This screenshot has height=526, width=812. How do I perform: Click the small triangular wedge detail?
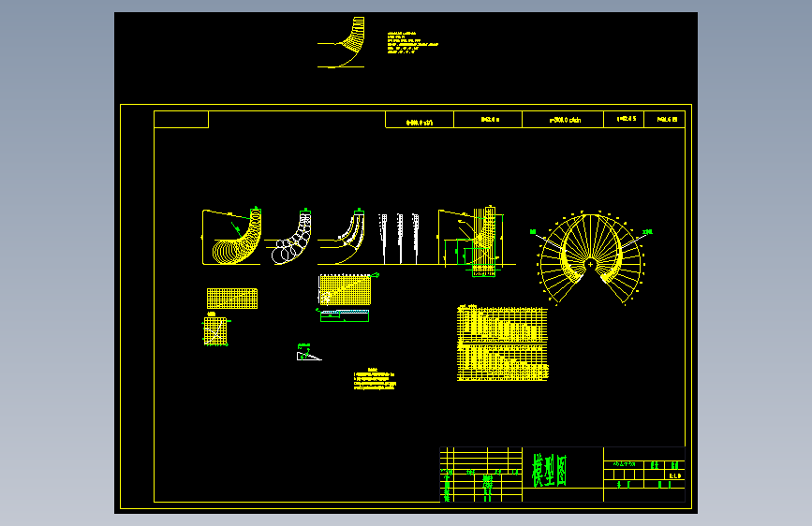coord(309,353)
